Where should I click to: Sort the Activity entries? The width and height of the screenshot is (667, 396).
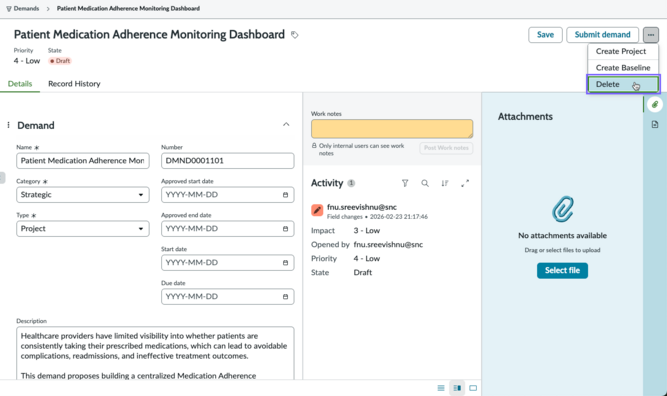[x=445, y=183]
